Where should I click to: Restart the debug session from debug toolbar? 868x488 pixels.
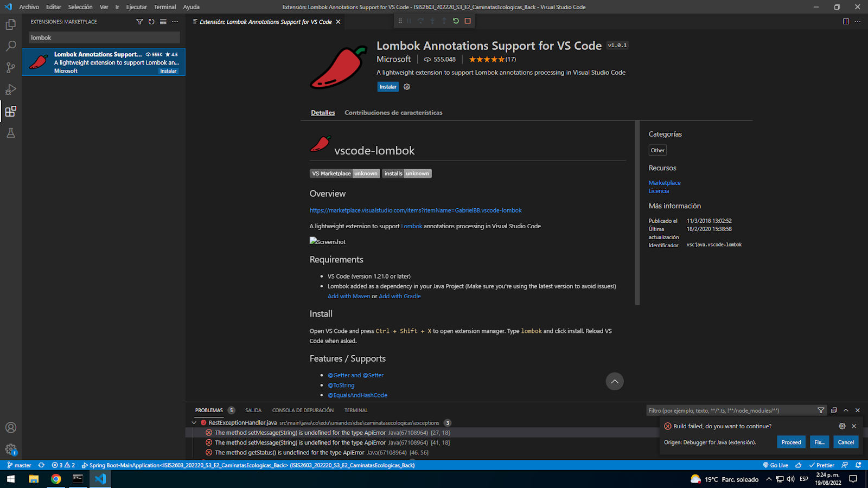tap(456, 21)
